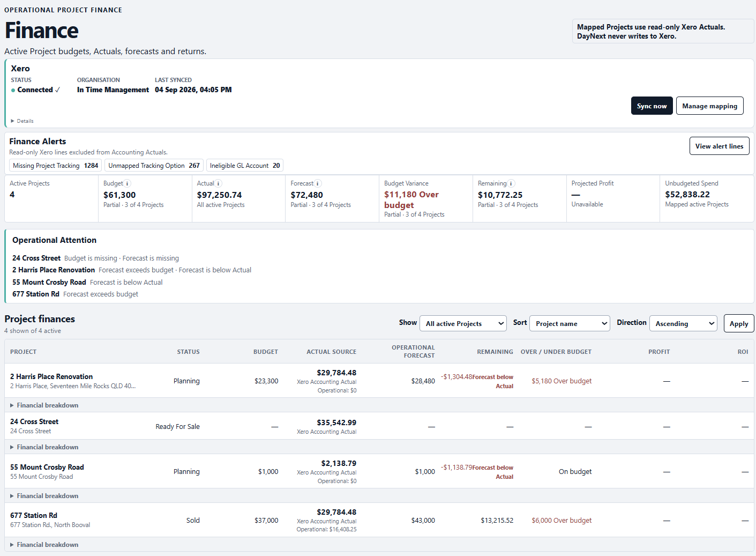Select the Missing Project Tracking 1284 alert chip
This screenshot has height=556, width=756.
55,166
